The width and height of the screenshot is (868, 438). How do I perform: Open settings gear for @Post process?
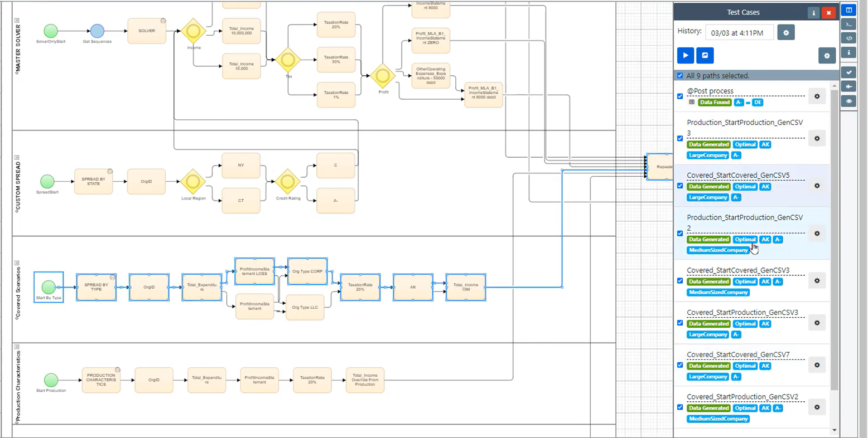[x=817, y=96]
